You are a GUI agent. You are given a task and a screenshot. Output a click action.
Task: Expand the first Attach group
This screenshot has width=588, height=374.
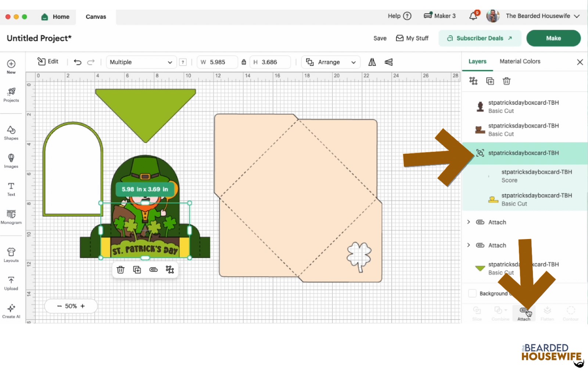tap(469, 222)
